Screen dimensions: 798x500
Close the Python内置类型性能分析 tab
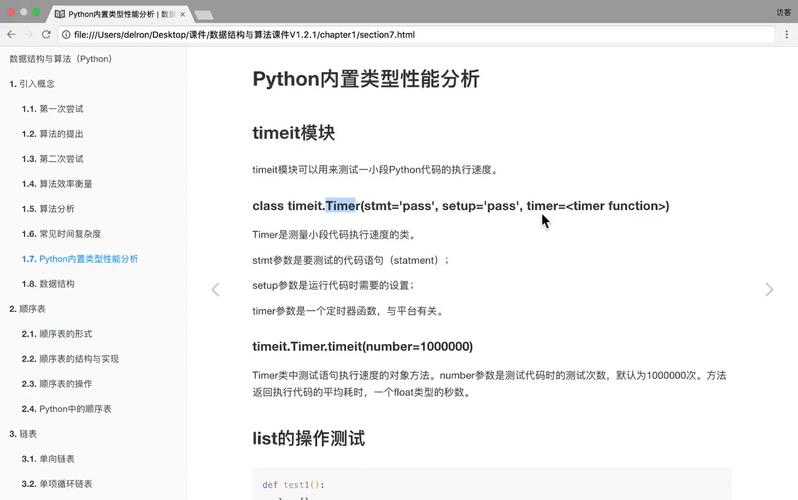[183, 14]
